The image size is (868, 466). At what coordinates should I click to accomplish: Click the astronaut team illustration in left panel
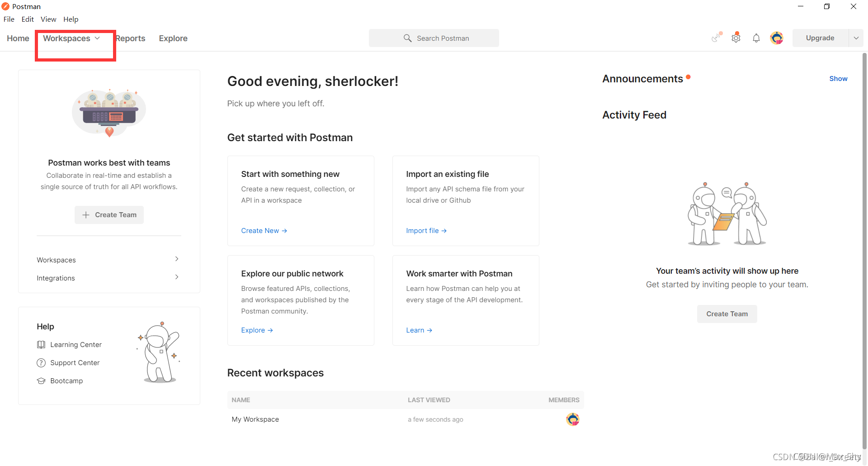109,113
